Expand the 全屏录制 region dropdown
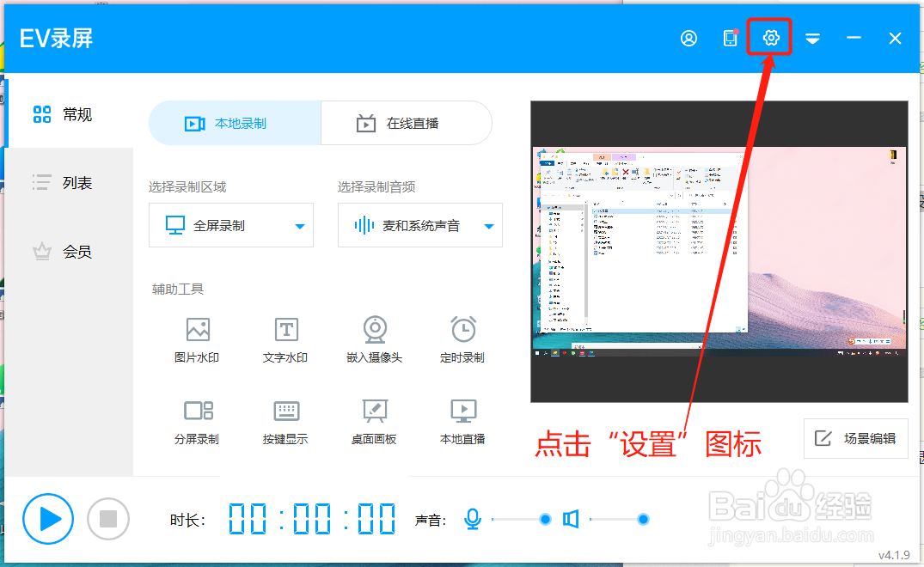 [231, 225]
